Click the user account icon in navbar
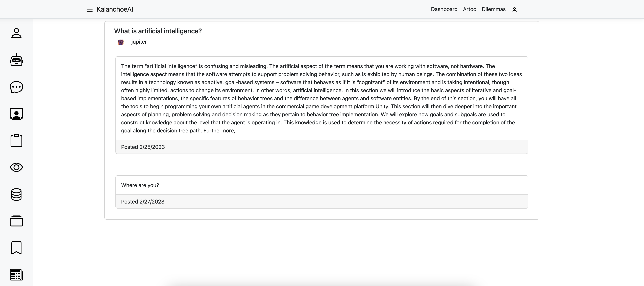The height and width of the screenshot is (286, 644). tap(514, 10)
